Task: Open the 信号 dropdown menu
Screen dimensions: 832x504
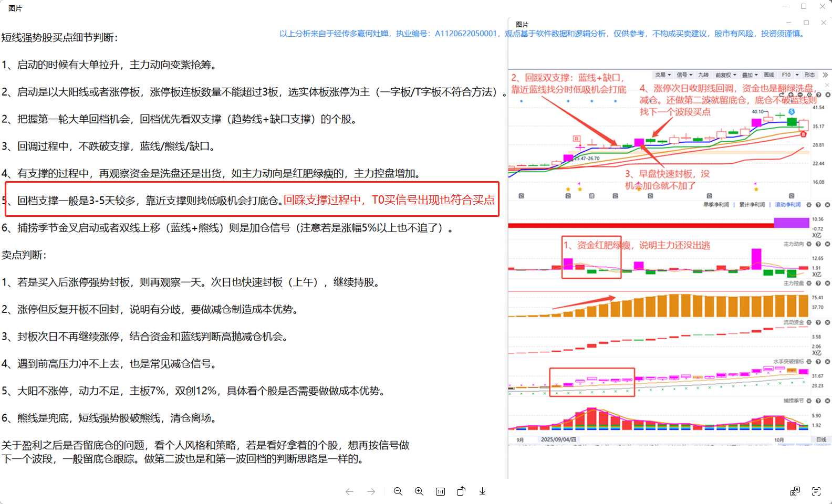Action: (x=684, y=75)
